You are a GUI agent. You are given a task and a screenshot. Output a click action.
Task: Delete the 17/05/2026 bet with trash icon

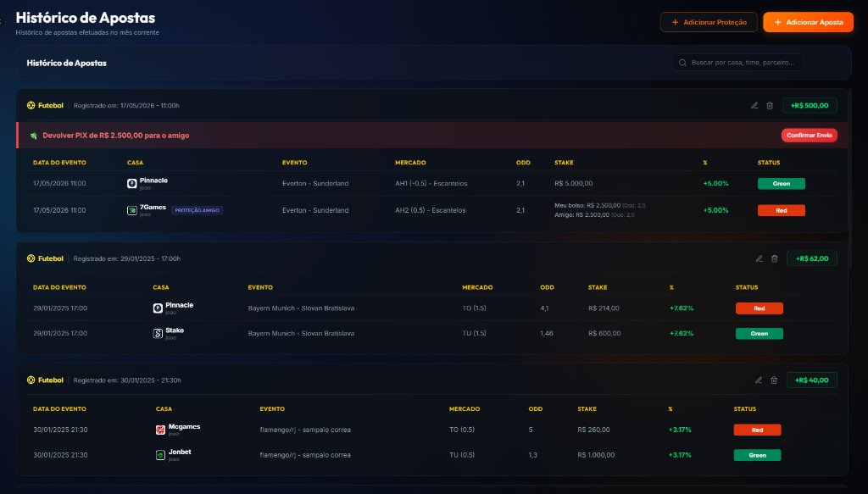coord(770,106)
